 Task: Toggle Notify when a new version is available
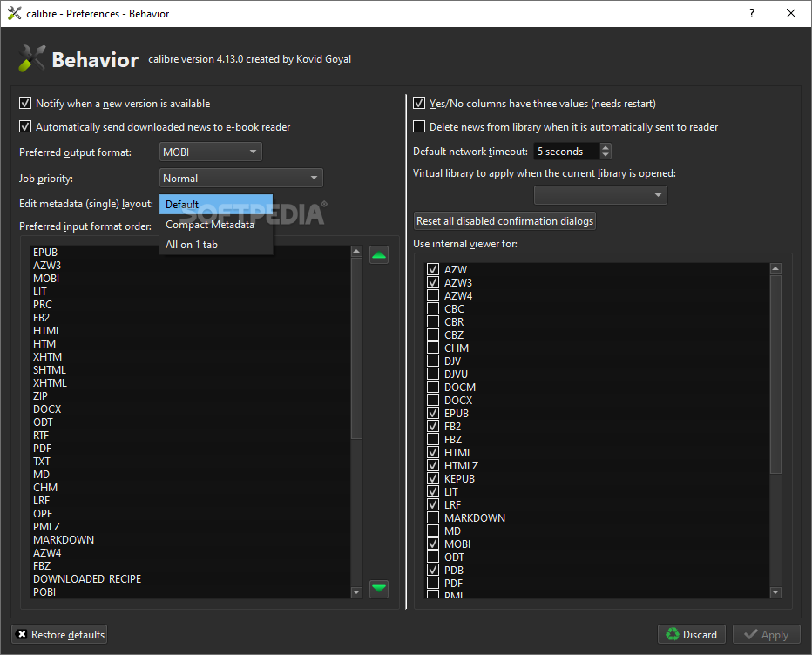tap(25, 103)
